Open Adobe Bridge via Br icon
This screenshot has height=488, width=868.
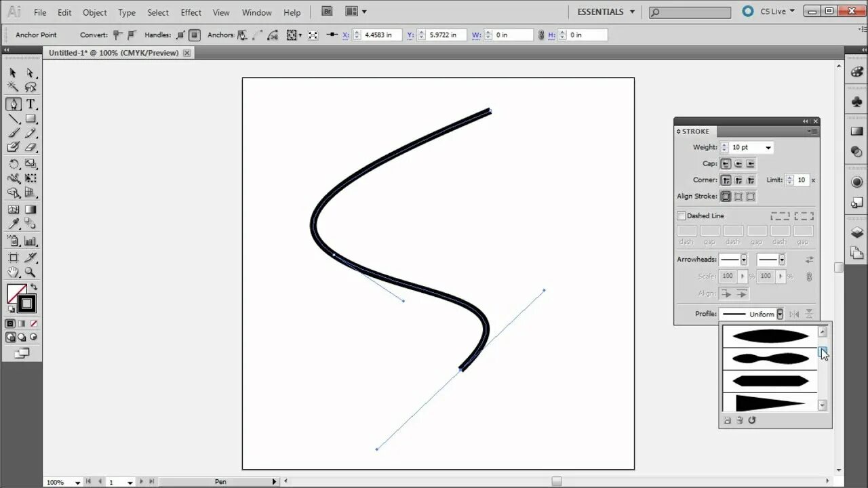coord(328,12)
